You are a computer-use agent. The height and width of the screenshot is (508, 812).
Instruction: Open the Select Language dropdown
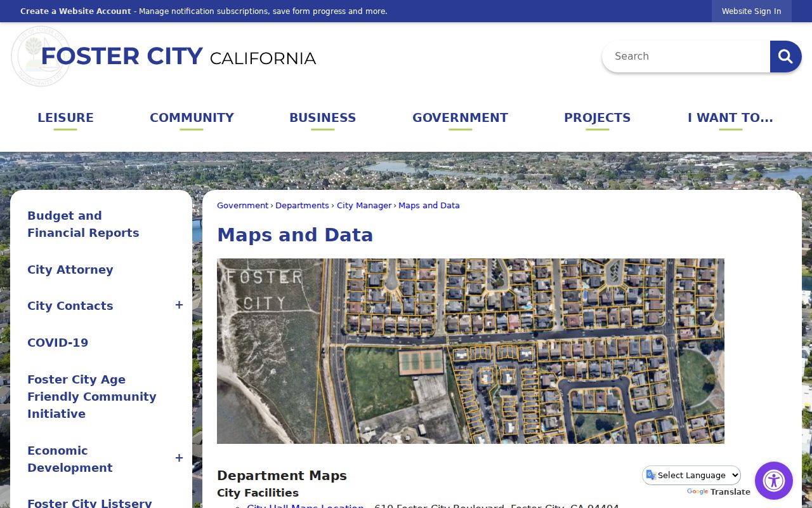pyautogui.click(x=691, y=475)
